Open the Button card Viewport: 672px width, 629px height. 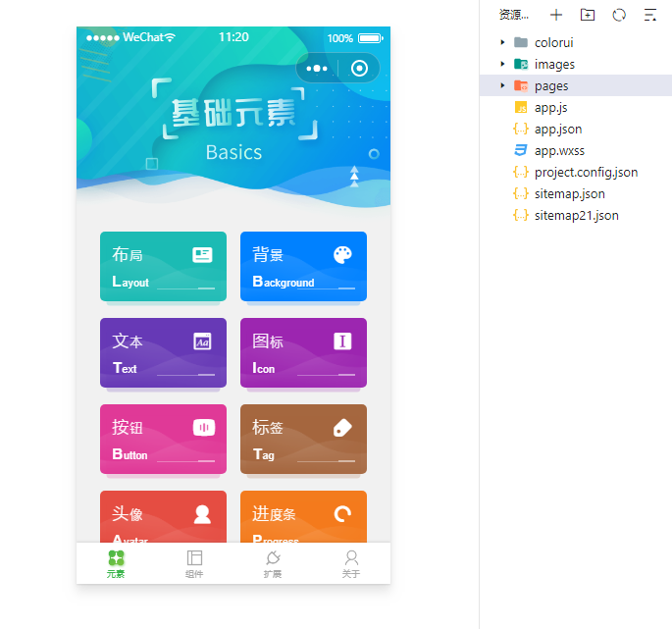point(163,439)
